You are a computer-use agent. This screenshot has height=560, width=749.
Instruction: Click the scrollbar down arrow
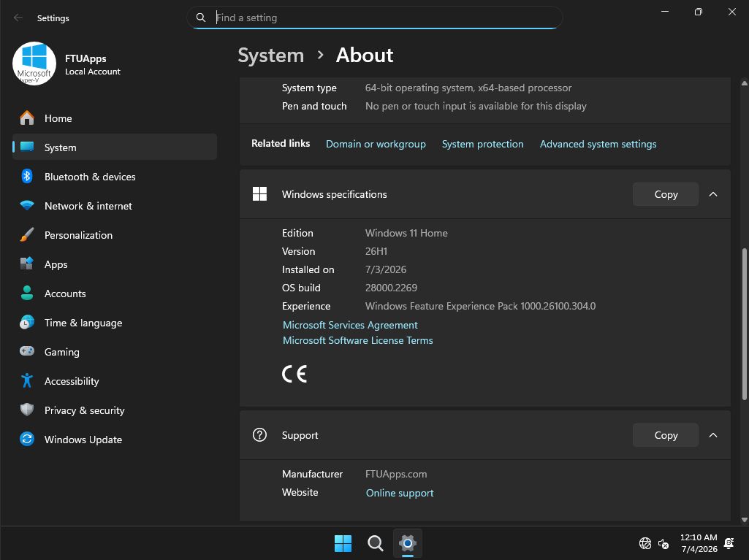click(744, 520)
